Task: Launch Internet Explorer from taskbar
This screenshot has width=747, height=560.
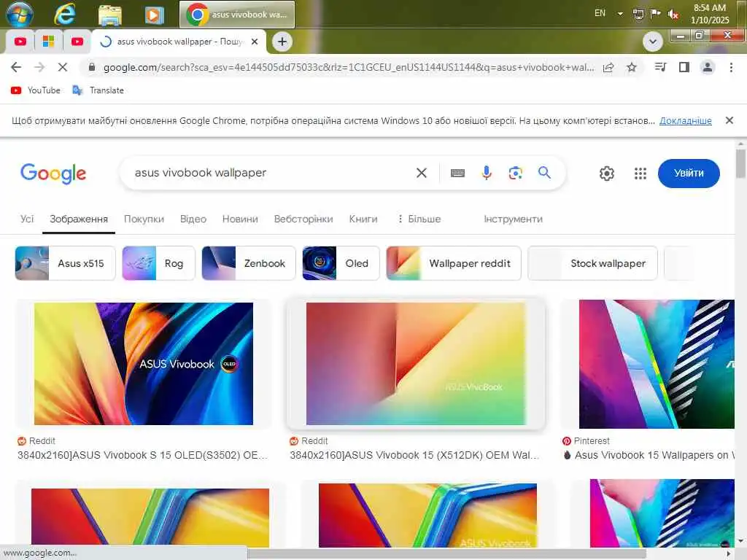Action: (64, 14)
